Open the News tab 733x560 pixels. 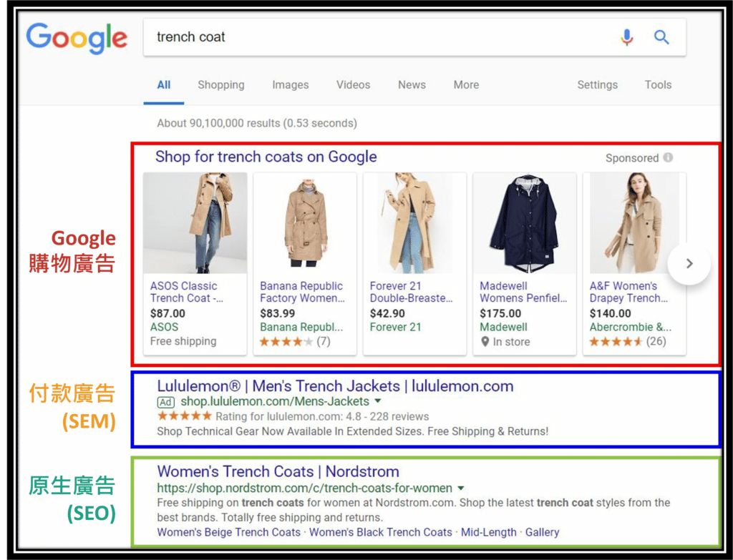pyautogui.click(x=412, y=85)
